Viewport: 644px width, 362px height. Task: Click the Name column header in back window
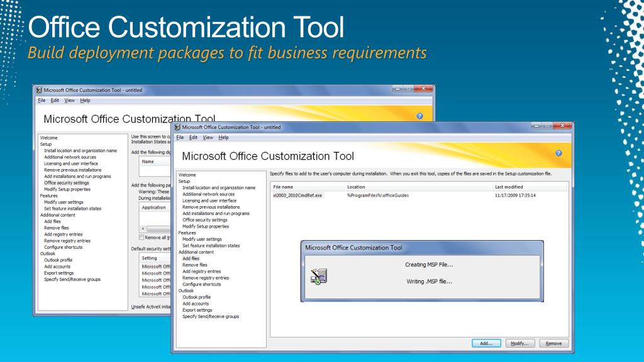148,162
